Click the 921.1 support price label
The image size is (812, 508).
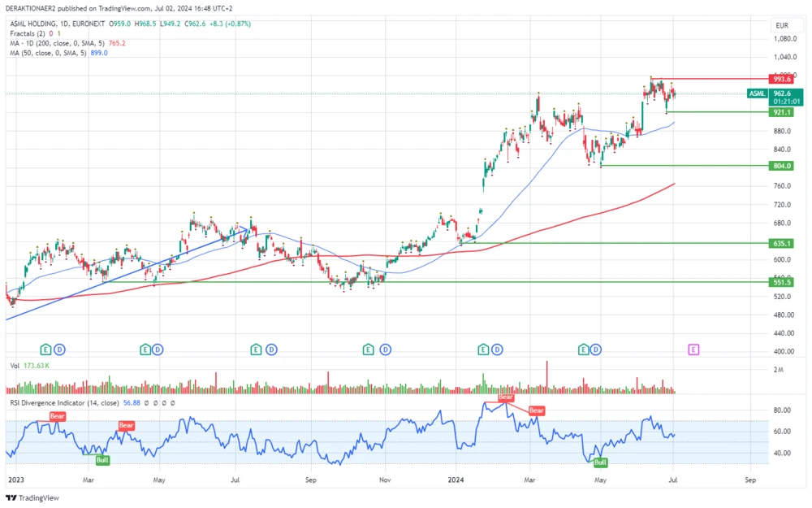pyautogui.click(x=782, y=113)
